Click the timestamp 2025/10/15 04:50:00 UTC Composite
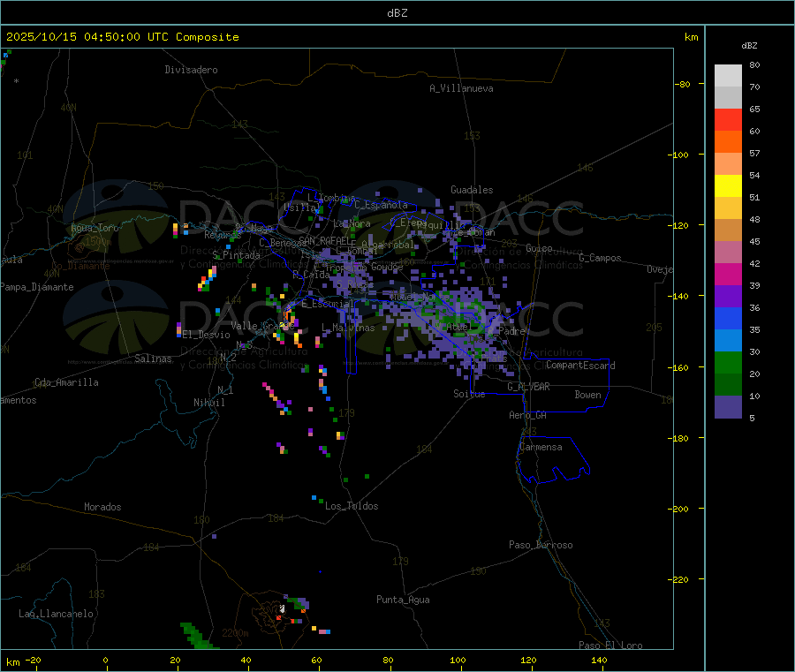Image resolution: width=795 pixels, height=672 pixels. [x=122, y=37]
